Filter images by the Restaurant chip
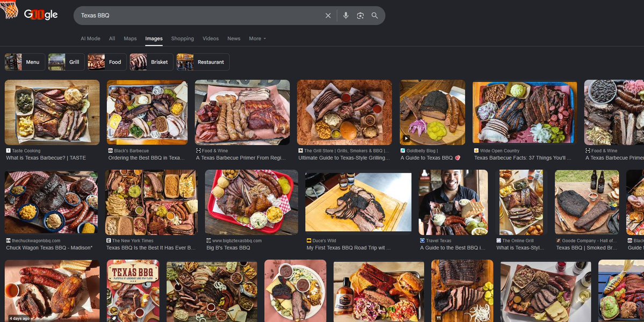The width and height of the screenshot is (644, 322). 203,62
